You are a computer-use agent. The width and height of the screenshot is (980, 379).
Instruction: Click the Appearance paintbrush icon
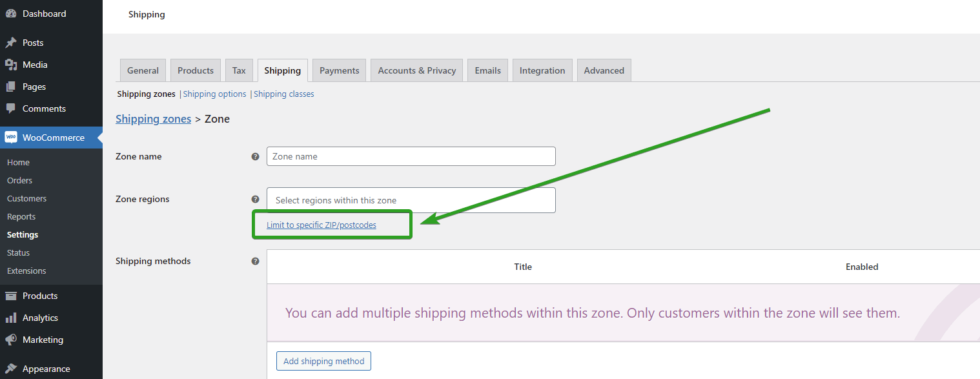click(11, 369)
